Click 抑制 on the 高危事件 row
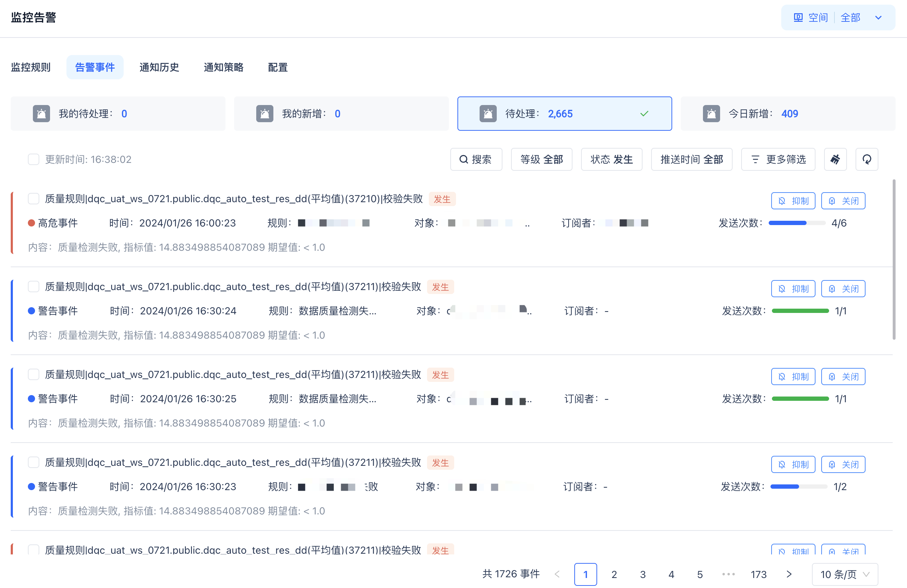The image size is (907, 588). pyautogui.click(x=793, y=201)
